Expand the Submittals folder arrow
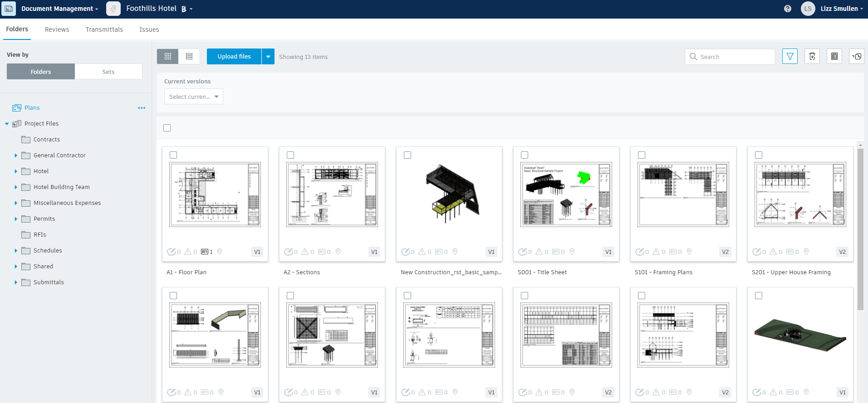Viewport: 868px width, 403px height. coord(16,282)
